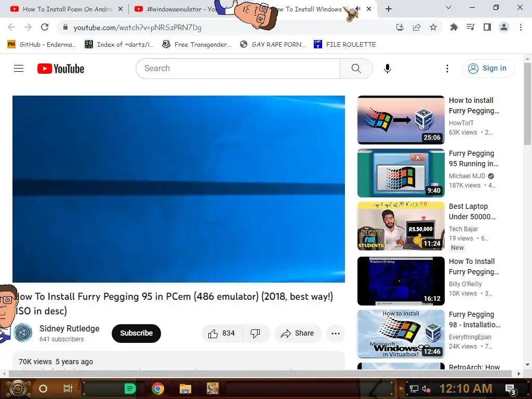The width and height of the screenshot is (532, 399).
Task: Click the Sign in button
Action: pyautogui.click(x=488, y=69)
